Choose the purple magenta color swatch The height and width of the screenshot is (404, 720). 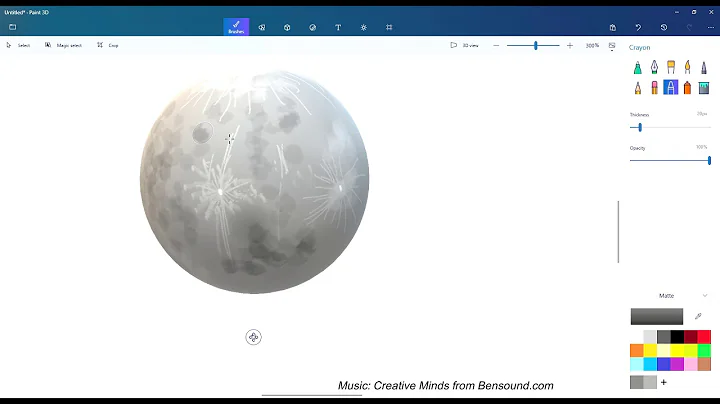(x=677, y=364)
